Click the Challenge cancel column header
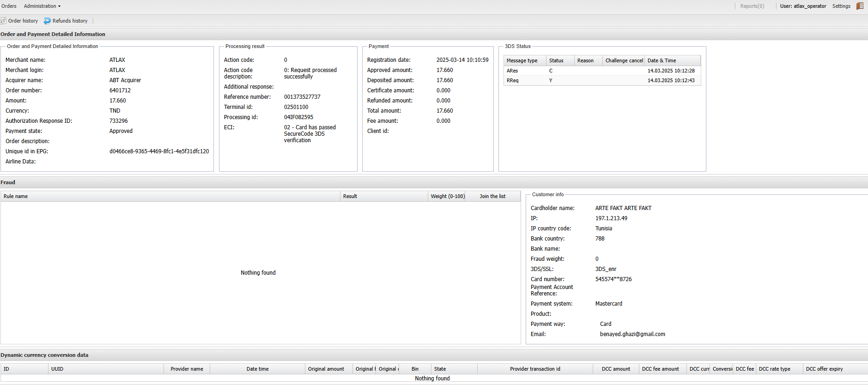Viewport: 868px width, 385px height. 624,60
